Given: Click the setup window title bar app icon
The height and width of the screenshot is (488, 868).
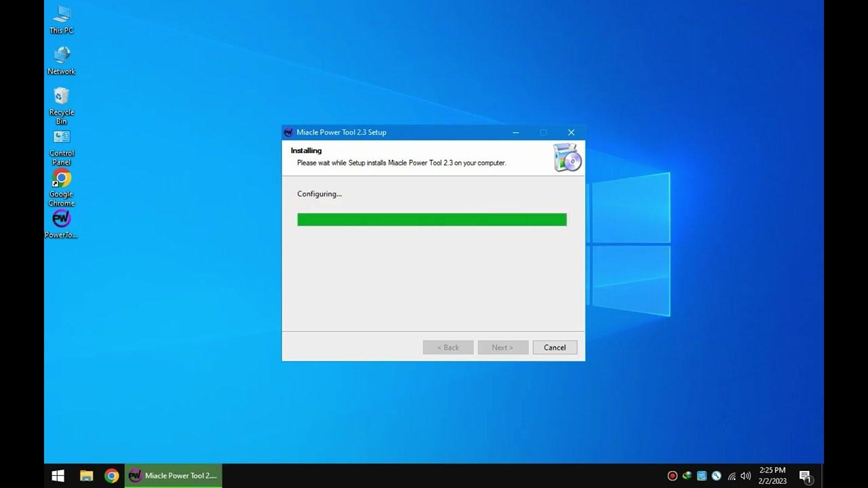Looking at the screenshot, I should click(x=289, y=132).
